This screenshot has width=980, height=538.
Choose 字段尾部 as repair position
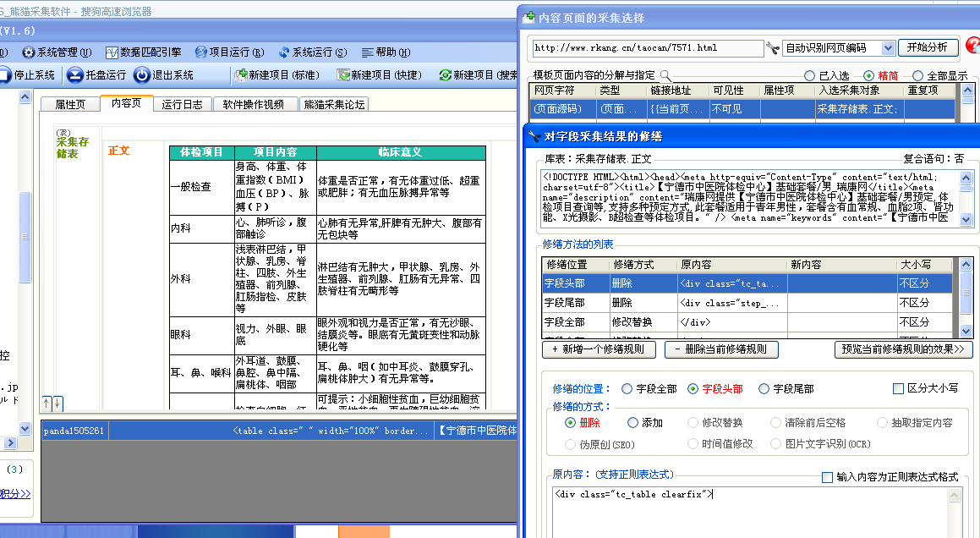pyautogui.click(x=764, y=389)
